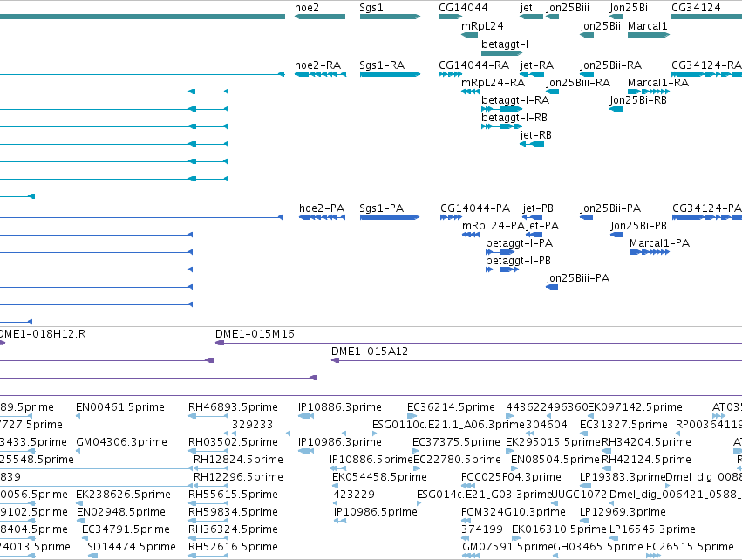Select the betaggt-I-RA transcript

pos(501,109)
